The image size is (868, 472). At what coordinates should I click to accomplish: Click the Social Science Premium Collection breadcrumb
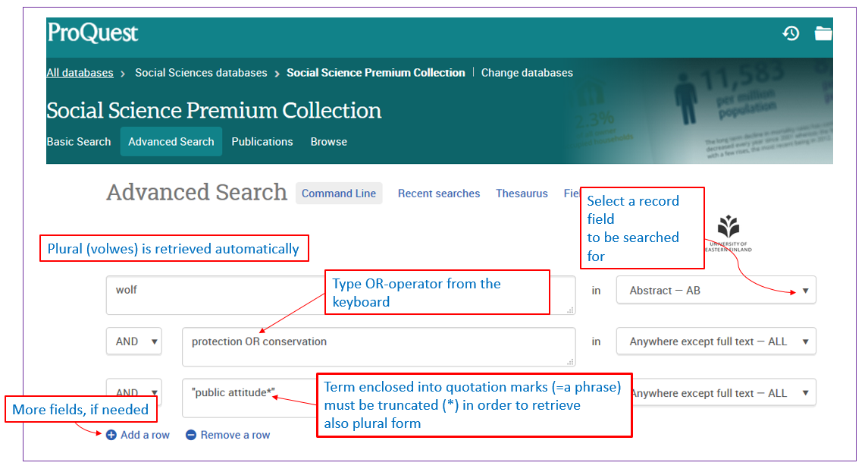(376, 73)
